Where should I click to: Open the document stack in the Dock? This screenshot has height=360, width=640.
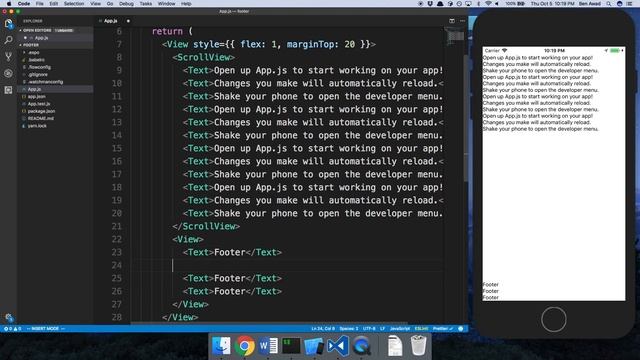[395, 345]
